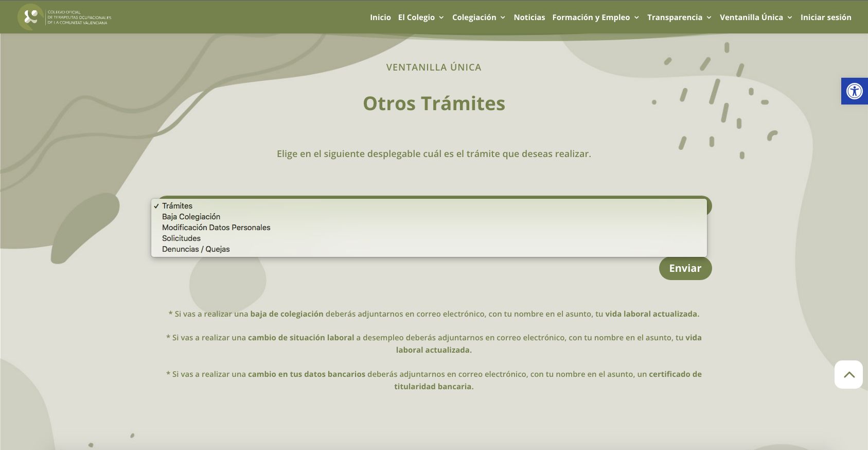
Task: Expand the Colegiación menu chevron
Action: pyautogui.click(x=503, y=18)
